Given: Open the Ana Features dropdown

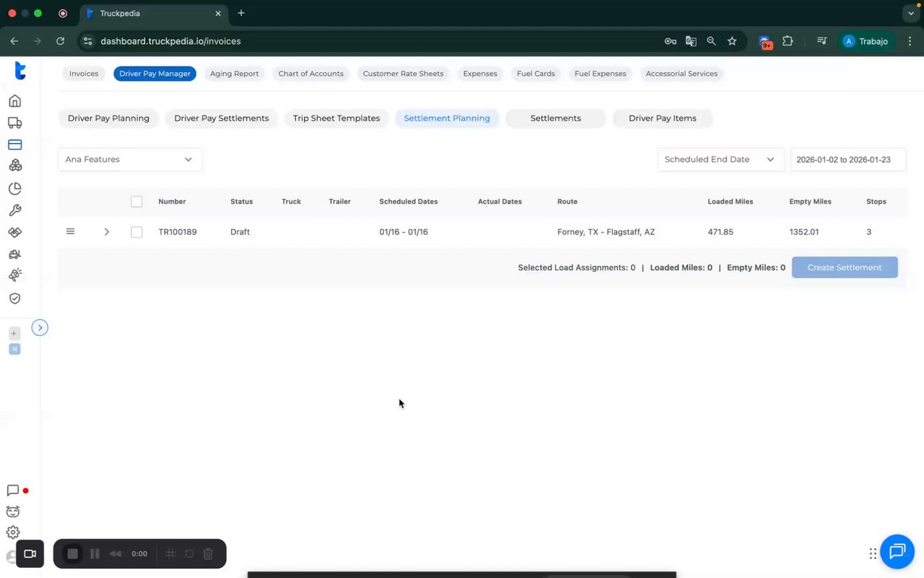Looking at the screenshot, I should (x=130, y=160).
